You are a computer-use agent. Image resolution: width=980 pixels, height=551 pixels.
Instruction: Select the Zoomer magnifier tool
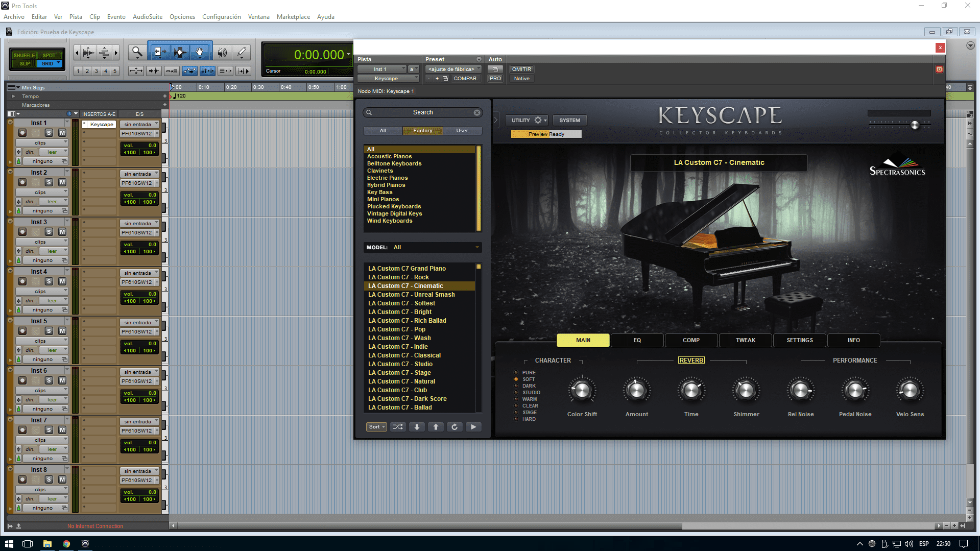(137, 52)
